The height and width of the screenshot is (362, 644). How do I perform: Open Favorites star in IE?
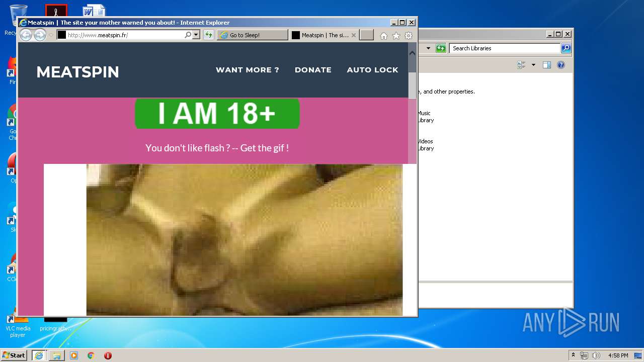[x=396, y=36]
